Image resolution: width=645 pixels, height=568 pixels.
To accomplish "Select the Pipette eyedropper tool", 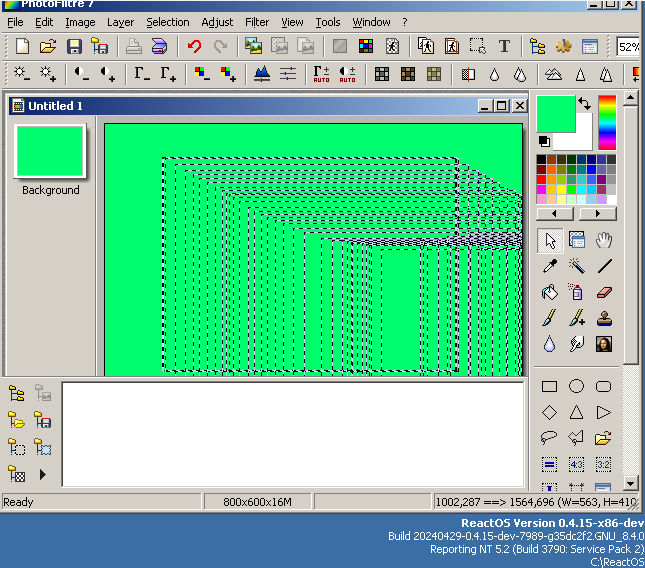I will (549, 266).
